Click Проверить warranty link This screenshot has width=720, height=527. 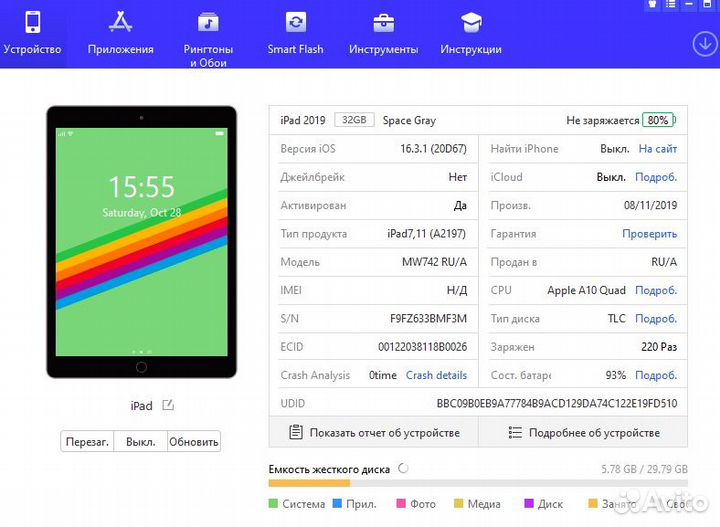(x=649, y=234)
